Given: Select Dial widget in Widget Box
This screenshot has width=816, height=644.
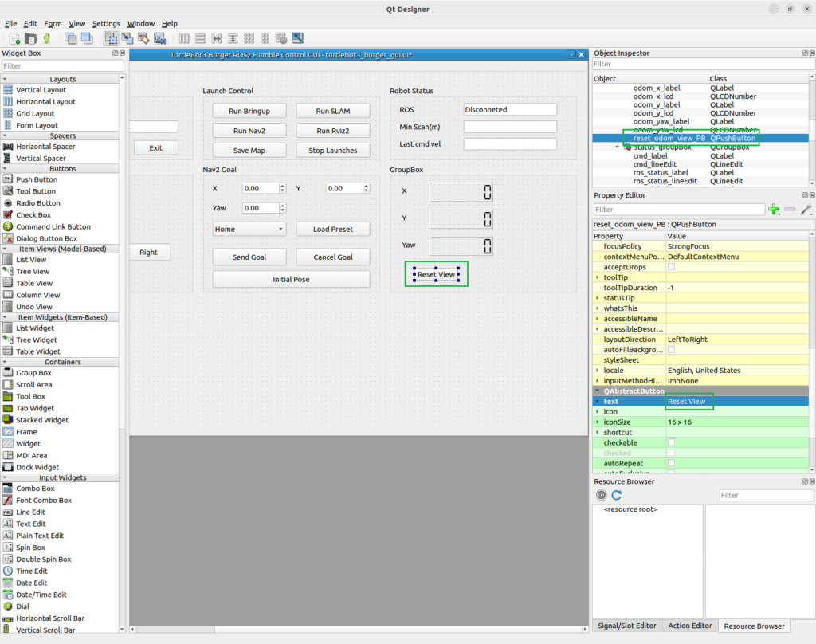Looking at the screenshot, I should 22,607.
